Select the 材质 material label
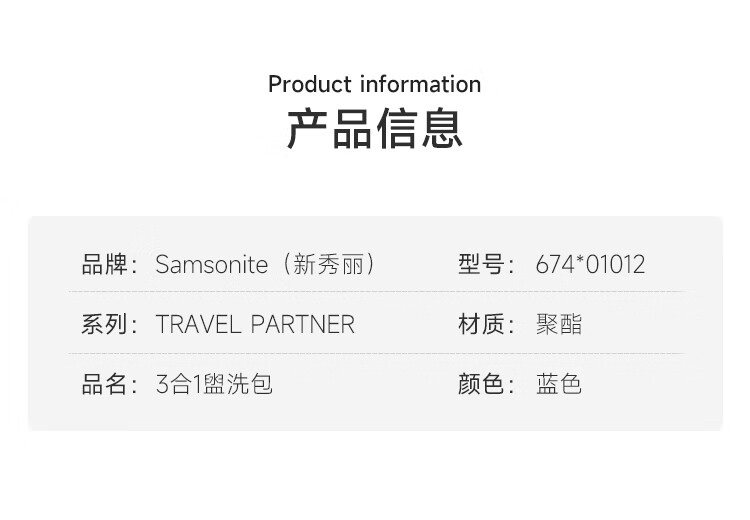Viewport: 750px width, 520px height. tap(480, 324)
